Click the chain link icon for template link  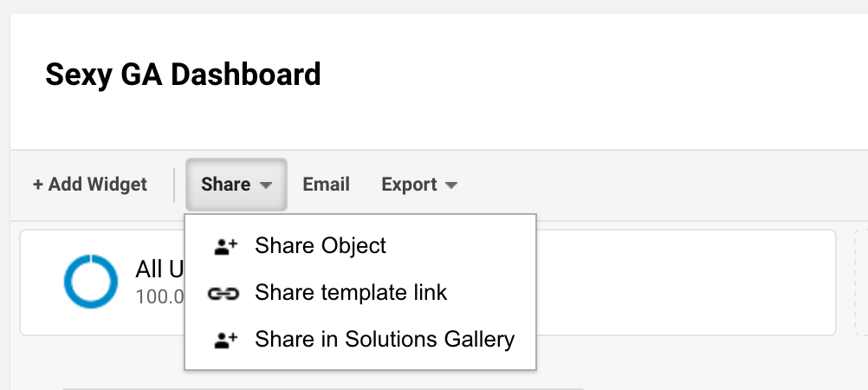tap(223, 294)
